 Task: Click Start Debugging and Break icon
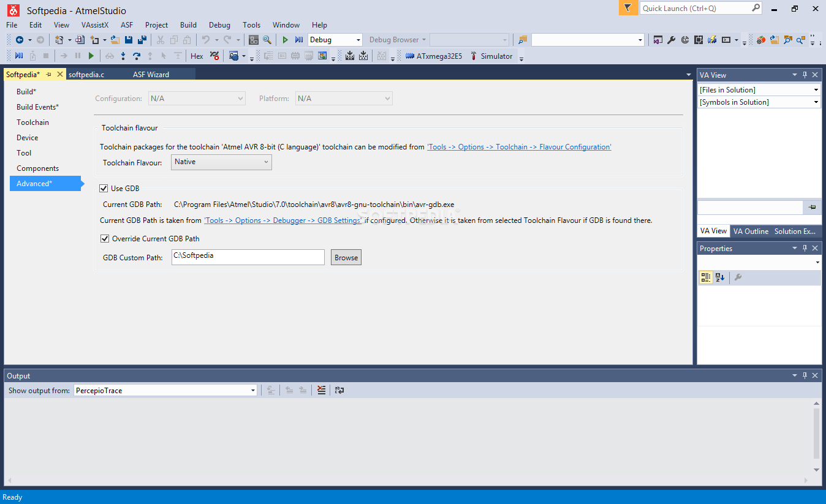298,40
